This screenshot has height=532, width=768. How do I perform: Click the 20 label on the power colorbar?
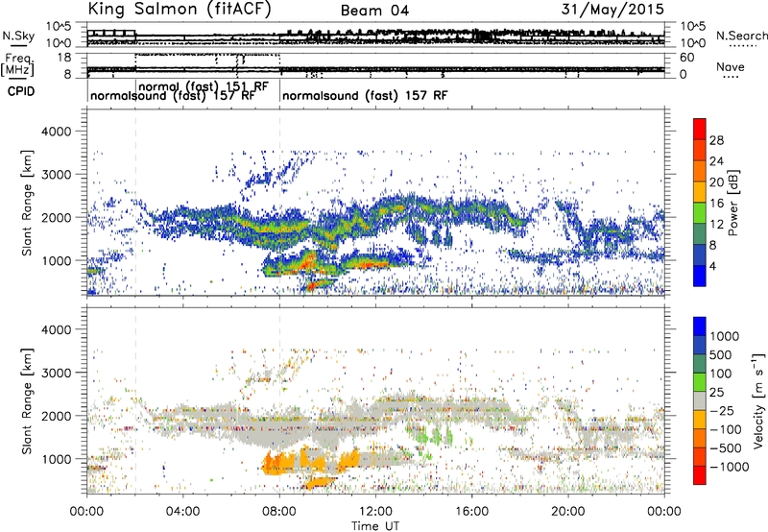click(x=716, y=182)
